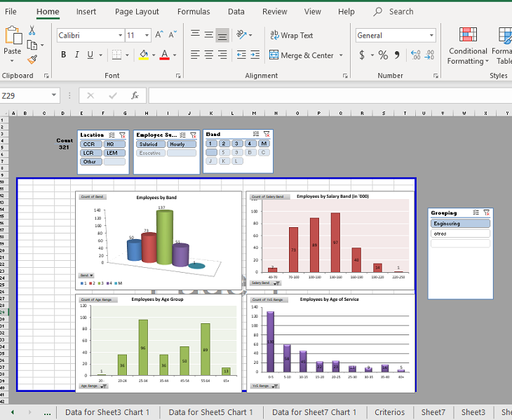Click the Bold formatting icon

64,55
